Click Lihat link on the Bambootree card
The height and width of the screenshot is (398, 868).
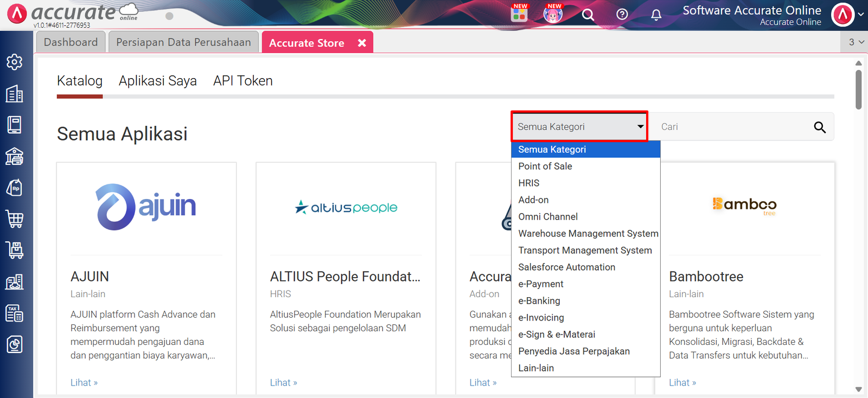pyautogui.click(x=682, y=383)
